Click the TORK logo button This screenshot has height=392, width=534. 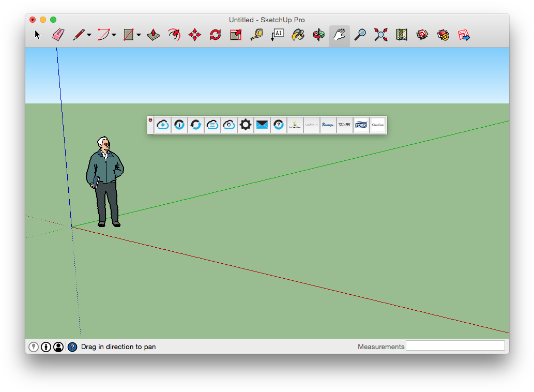361,125
